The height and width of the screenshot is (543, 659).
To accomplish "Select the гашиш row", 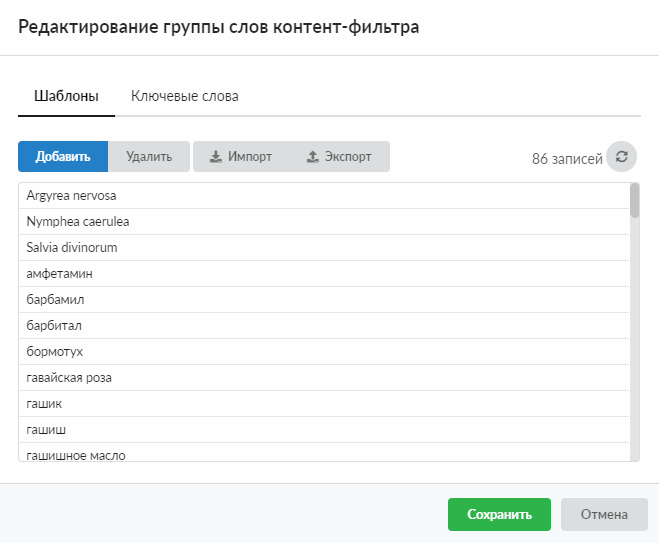I will pos(47,430).
